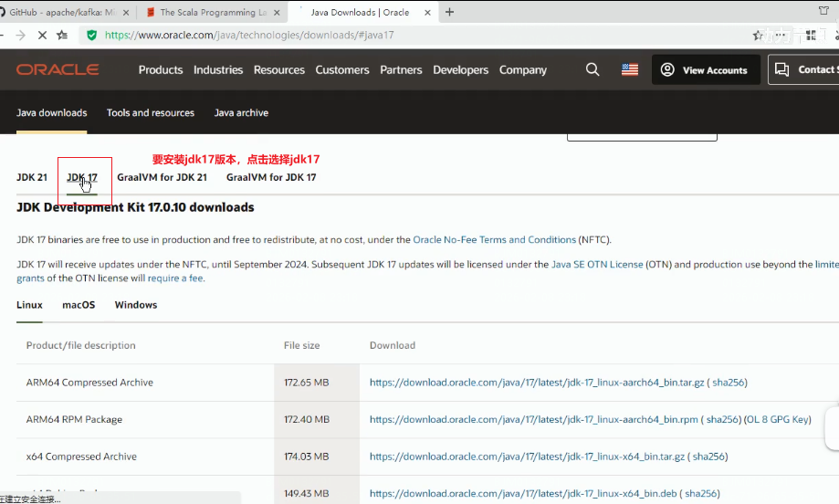Select the Java downloads subnav tab
Screen dimensions: 839x504
click(51, 113)
